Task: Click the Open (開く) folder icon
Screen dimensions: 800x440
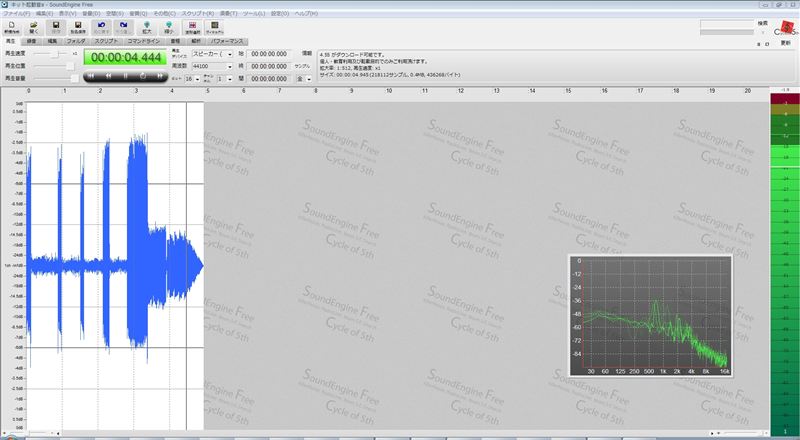Action: pos(34,27)
